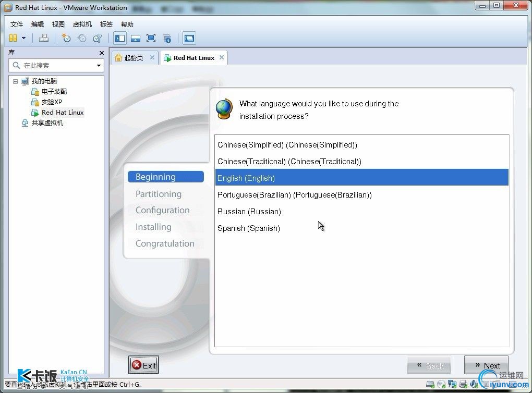Screen dimensions: 532x393
Task: Close the Red Hat Linux tab
Action: pyautogui.click(x=222, y=57)
